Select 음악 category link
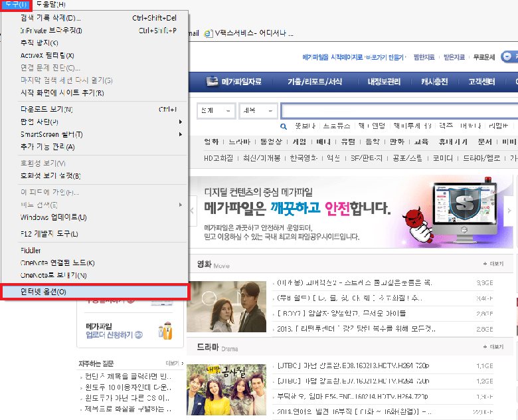518x420 pixels. (x=373, y=142)
